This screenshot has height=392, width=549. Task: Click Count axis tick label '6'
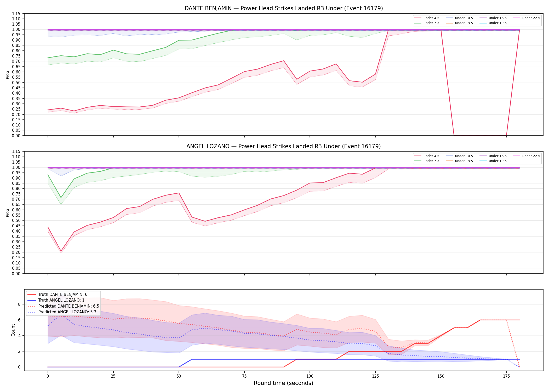pos(19,320)
